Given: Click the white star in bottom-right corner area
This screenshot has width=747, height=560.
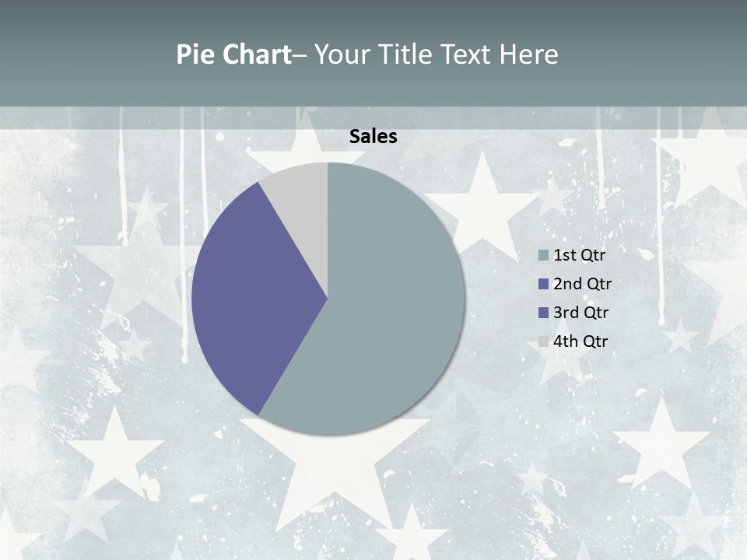Looking at the screenshot, I should tap(661, 443).
